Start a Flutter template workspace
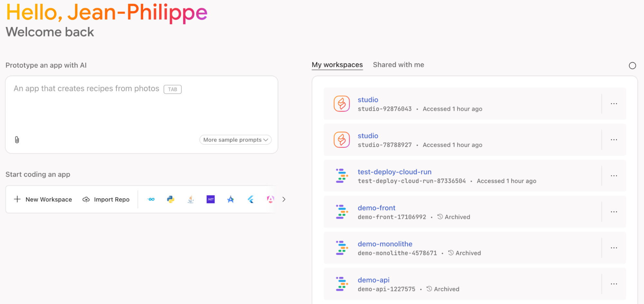The width and height of the screenshot is (644, 304). [251, 200]
